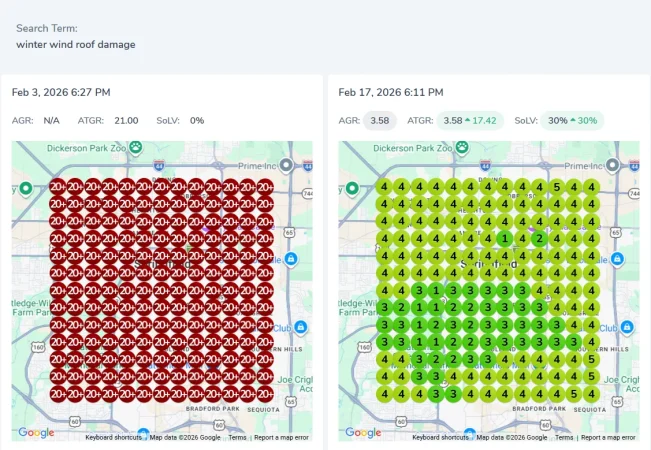Click the top-left 20+ red grid point
This screenshot has width=651, height=450.
coord(58,187)
